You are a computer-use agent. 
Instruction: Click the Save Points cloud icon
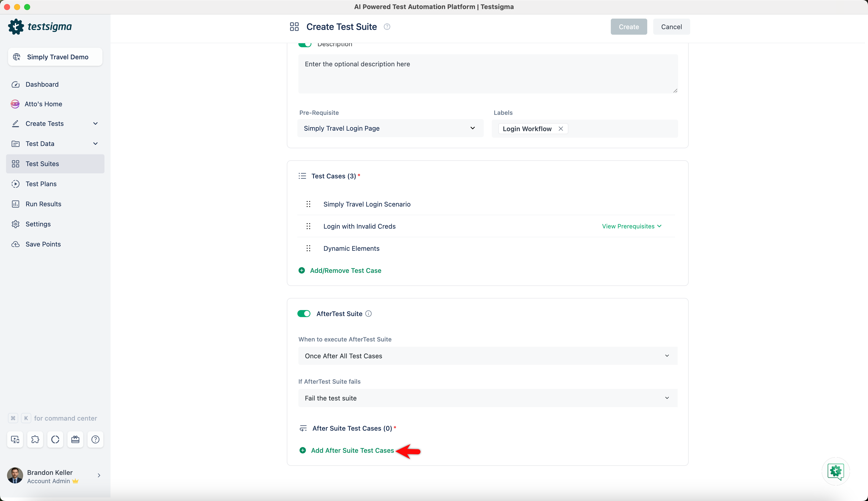[x=16, y=244]
